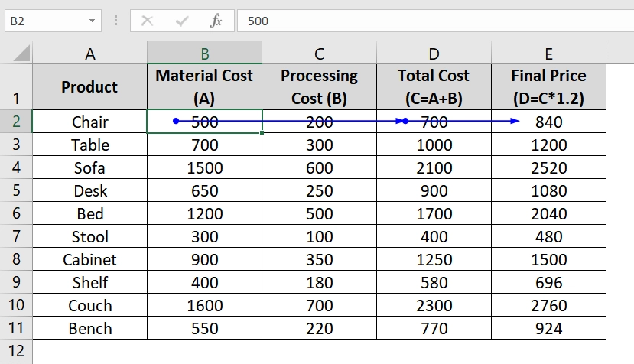Select row 12 header

point(16,351)
